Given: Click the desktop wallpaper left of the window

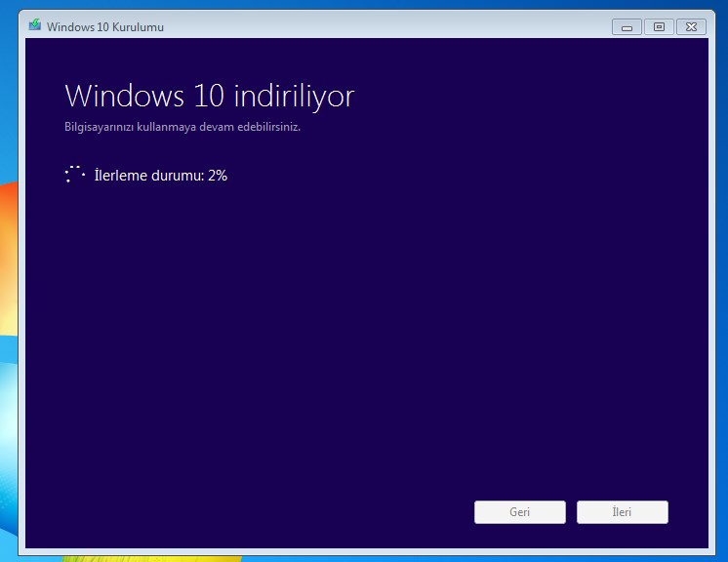Looking at the screenshot, I should [8, 293].
